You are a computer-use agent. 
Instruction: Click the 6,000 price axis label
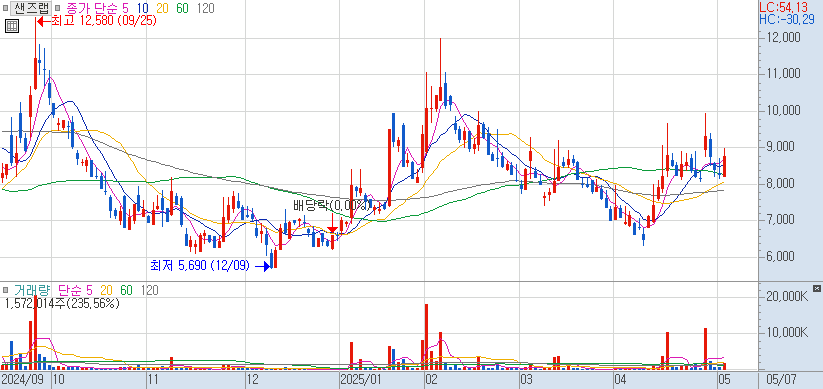(781, 257)
